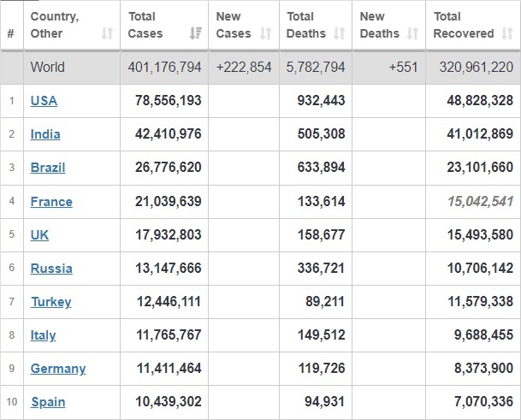
Task: Select USA total cases 78,556,193
Action: tap(169, 100)
